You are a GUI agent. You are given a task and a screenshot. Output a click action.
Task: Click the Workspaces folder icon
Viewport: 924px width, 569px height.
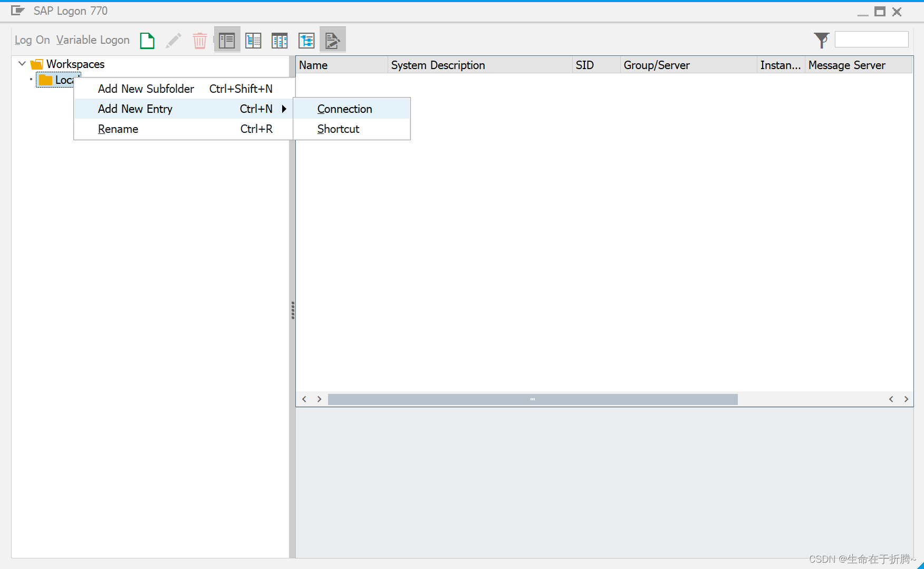[37, 64]
